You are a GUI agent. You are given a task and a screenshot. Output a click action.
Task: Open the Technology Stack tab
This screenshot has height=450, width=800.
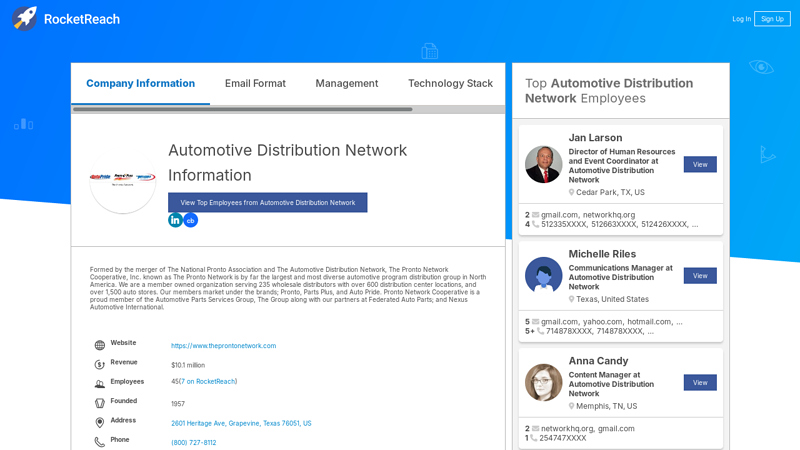(450, 84)
